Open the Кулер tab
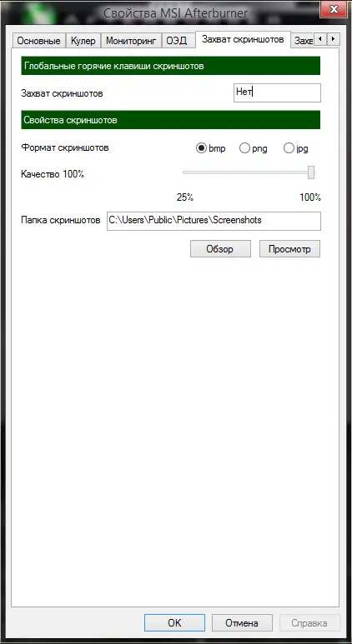 coord(83,41)
